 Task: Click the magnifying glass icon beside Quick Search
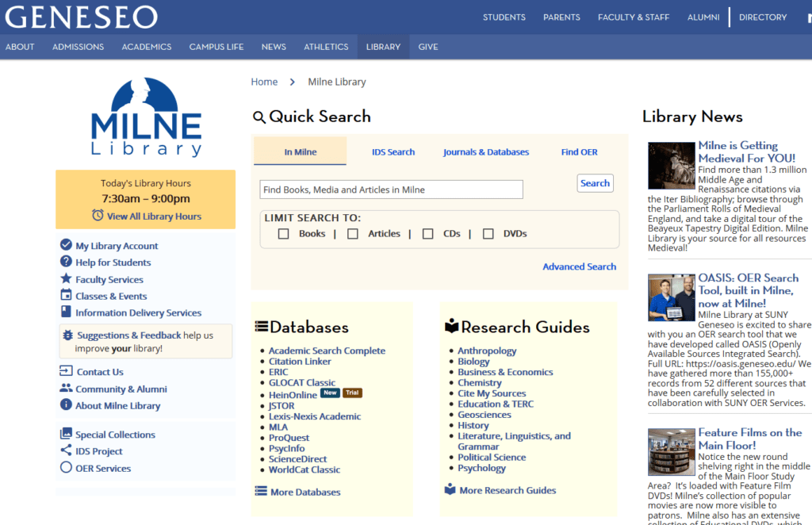pyautogui.click(x=259, y=117)
